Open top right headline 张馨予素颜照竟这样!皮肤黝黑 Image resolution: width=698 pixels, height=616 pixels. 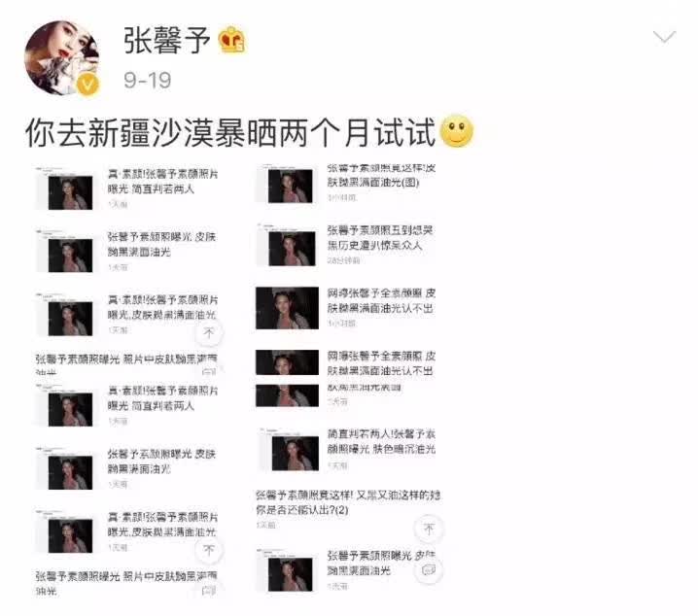coord(381,175)
